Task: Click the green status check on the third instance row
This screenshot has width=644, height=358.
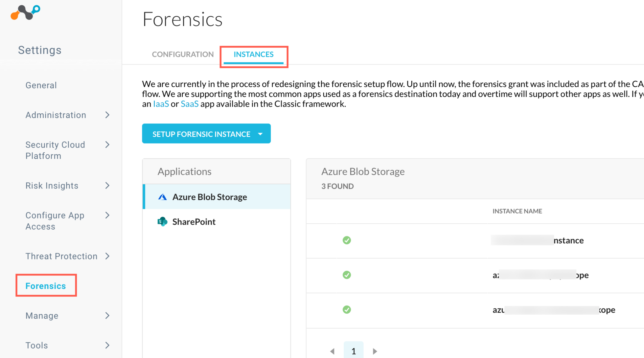Action: [x=347, y=310]
